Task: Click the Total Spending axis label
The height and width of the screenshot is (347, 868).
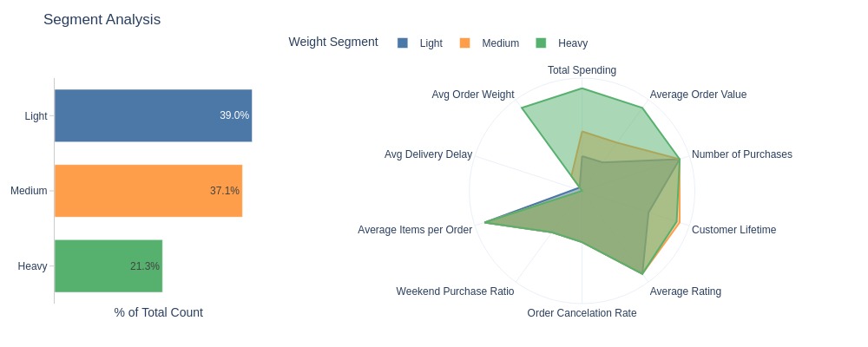Action: (582, 70)
